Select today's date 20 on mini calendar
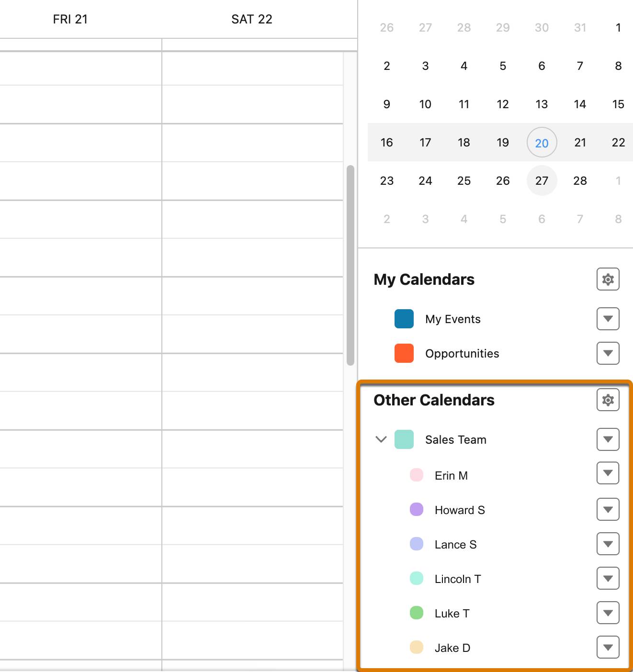The height and width of the screenshot is (672, 633). pos(542,143)
